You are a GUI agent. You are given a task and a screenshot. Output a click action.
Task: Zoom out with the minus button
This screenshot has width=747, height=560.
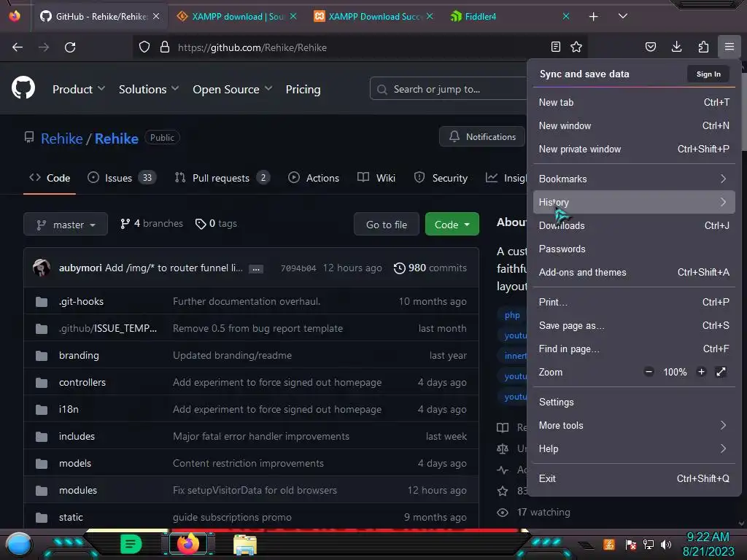point(649,372)
